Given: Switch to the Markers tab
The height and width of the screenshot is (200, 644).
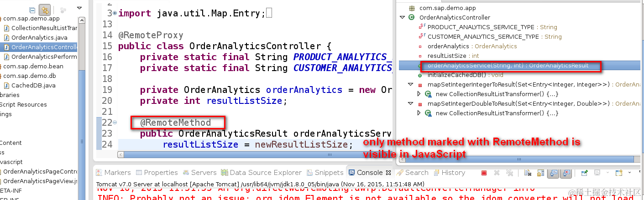Looking at the screenshot, I should point(113,173).
